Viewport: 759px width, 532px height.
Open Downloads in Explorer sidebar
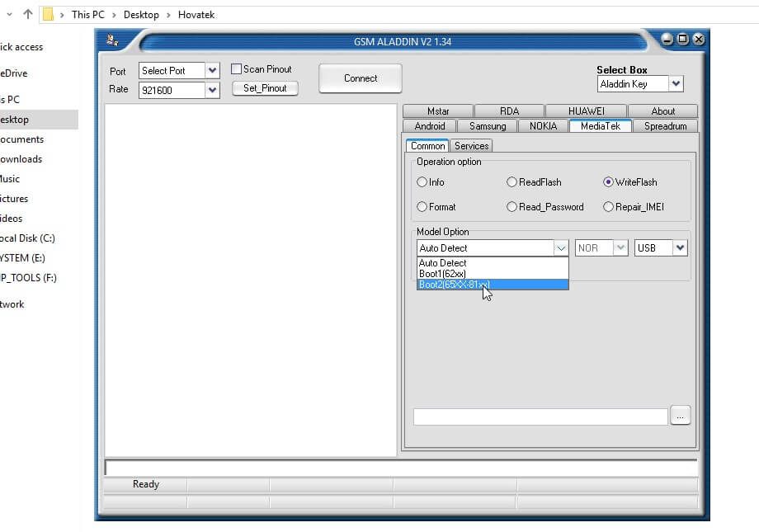21,159
